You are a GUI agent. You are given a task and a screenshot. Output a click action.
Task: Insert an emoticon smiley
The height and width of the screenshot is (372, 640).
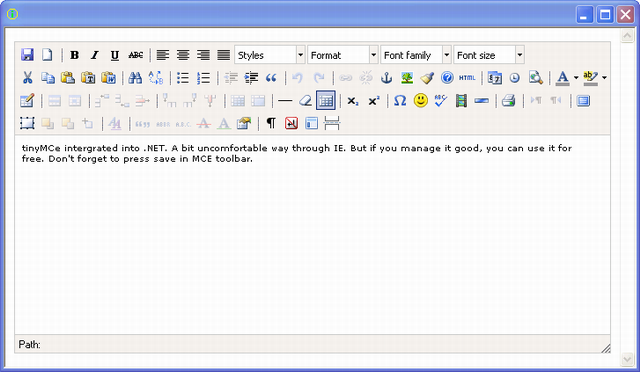[420, 100]
